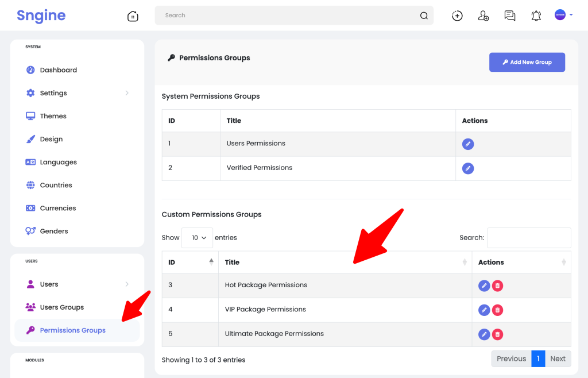Viewport: 588px width, 378px height.
Task: Edit Users Permissions group
Action: (467, 144)
